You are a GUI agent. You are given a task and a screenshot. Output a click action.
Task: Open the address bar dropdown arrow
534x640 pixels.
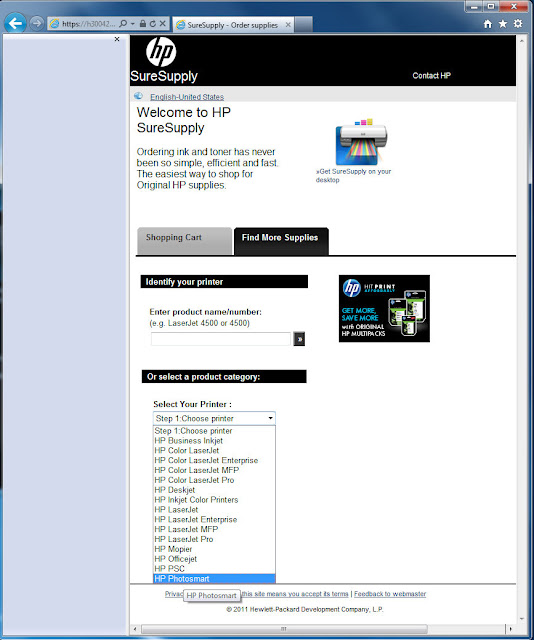click(133, 24)
